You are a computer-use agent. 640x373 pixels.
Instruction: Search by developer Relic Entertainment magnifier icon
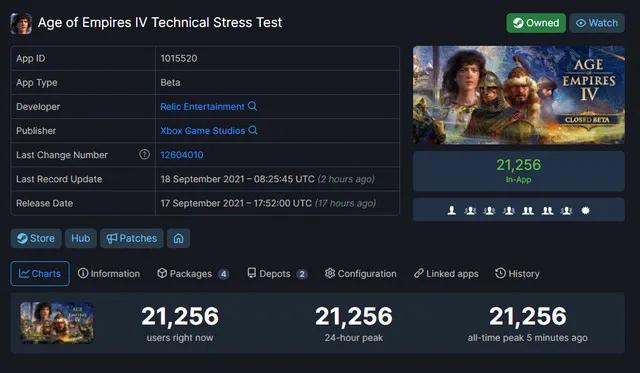pyautogui.click(x=253, y=106)
